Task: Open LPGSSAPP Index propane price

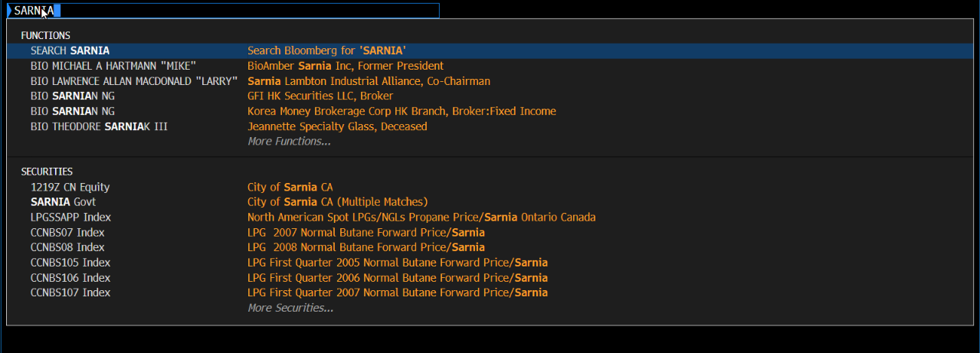Action: [x=490, y=217]
